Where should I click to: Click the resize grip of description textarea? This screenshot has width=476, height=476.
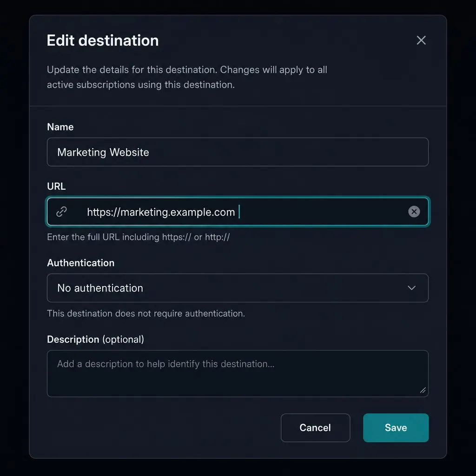(x=423, y=390)
